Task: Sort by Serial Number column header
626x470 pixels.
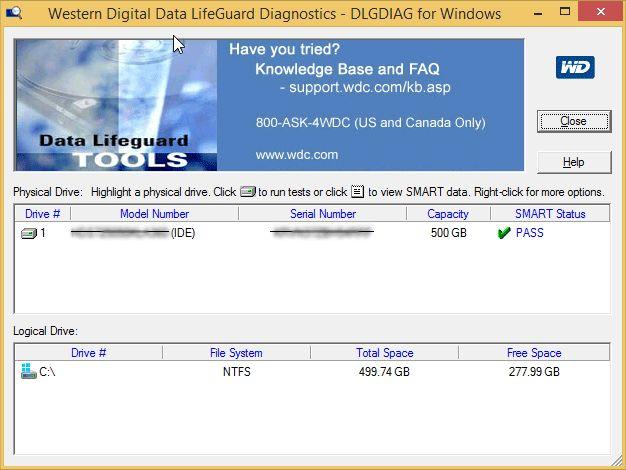Action: pos(323,214)
